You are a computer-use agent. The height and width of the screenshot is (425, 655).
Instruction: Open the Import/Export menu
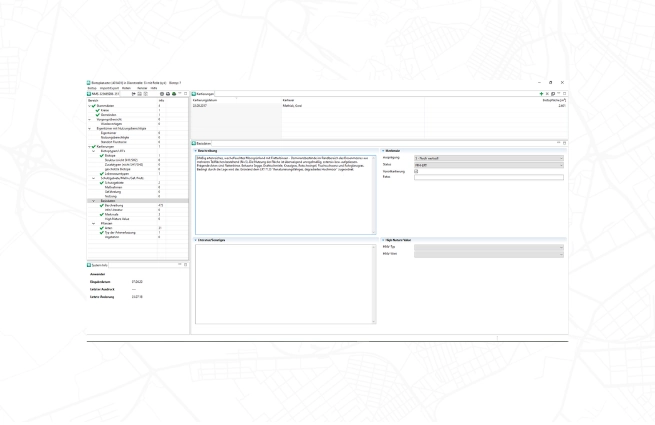tap(109, 86)
